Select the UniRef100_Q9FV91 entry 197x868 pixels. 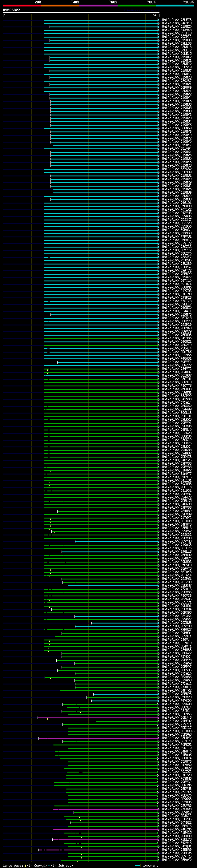(177, 423)
